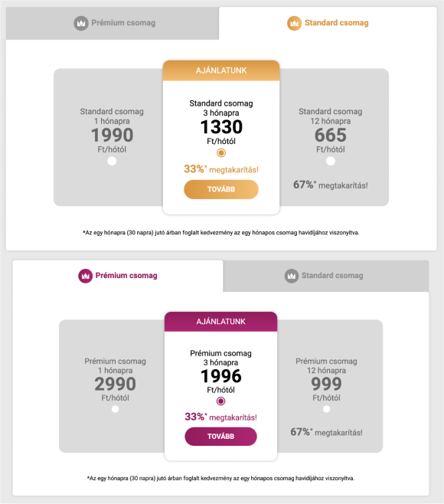
Task: Select the Prémium 1 hónapra radio button
Action: point(115,409)
